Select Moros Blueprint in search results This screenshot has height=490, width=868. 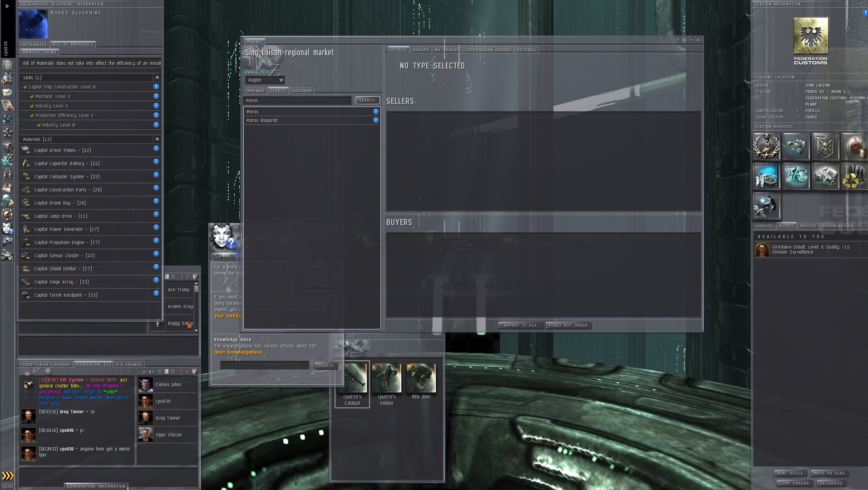(x=312, y=120)
